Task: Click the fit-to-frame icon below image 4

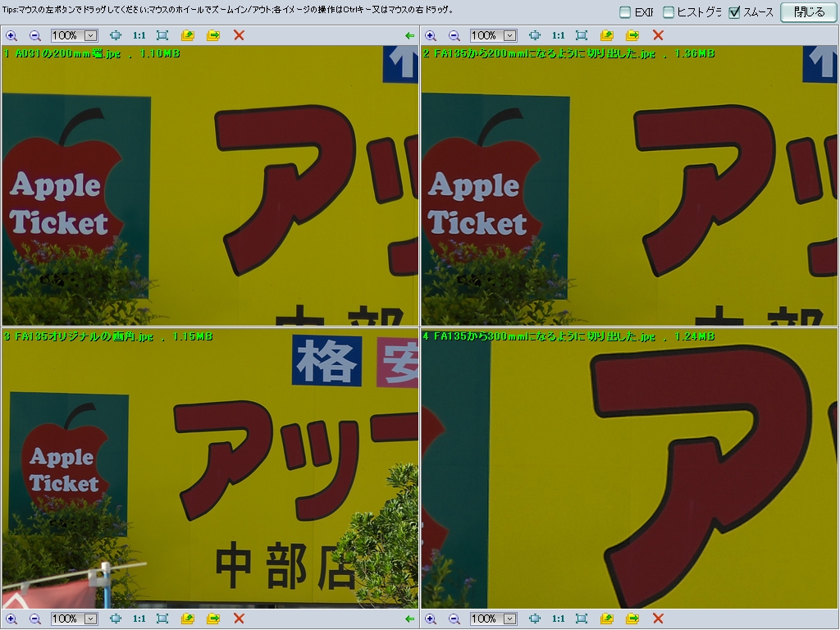Action: click(582, 619)
